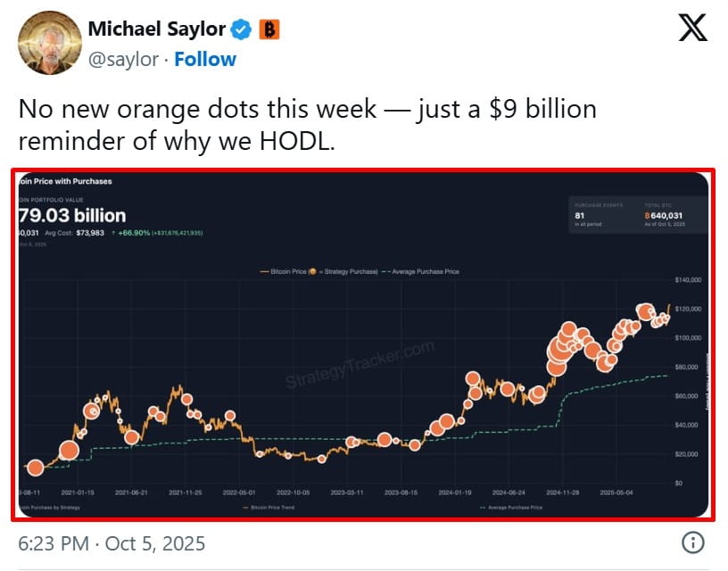Open the @saylor handle link
Image resolution: width=728 pixels, height=571 pixels.
[123, 59]
